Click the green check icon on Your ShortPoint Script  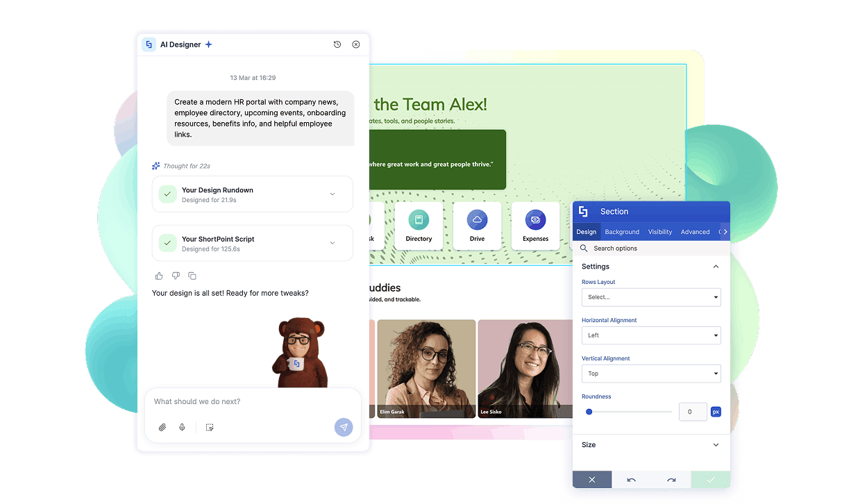point(167,243)
